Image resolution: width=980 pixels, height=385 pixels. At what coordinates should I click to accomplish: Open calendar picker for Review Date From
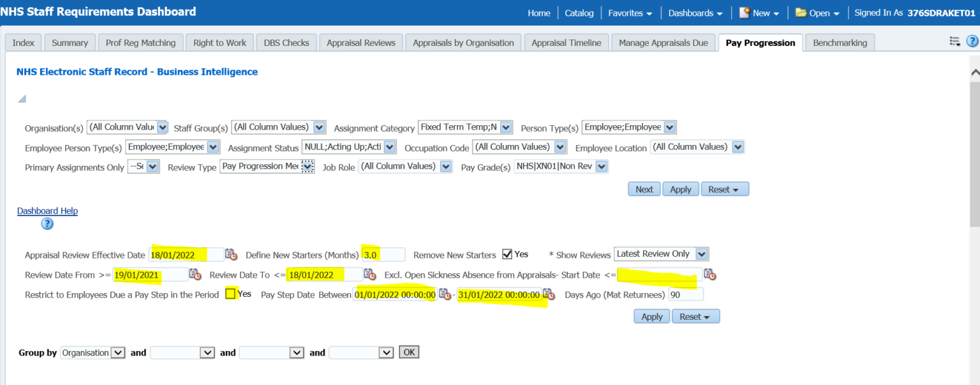[195, 275]
